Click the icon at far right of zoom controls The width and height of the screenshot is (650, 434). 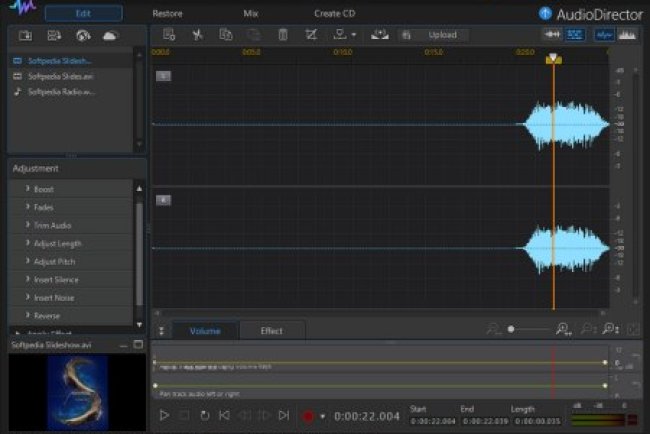pyautogui.click(x=633, y=330)
